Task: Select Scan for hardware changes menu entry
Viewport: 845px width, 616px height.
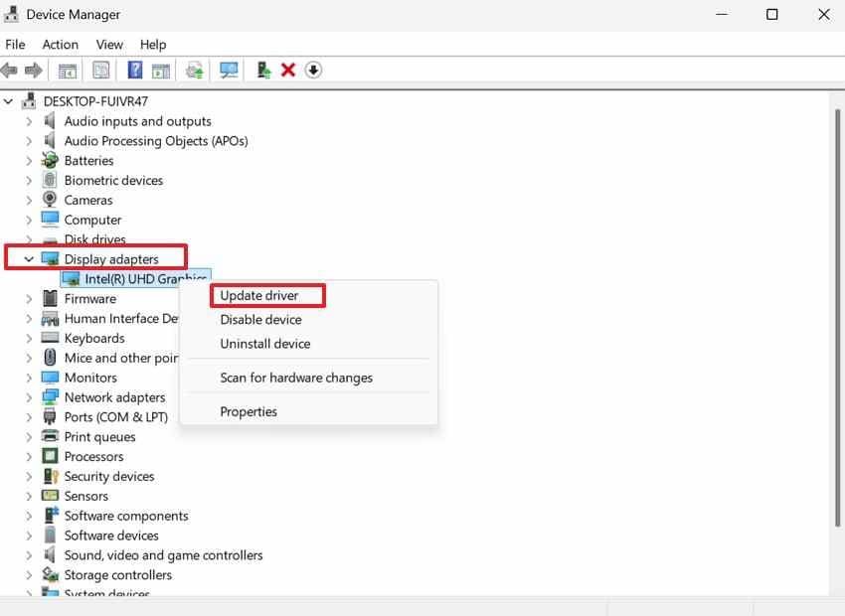Action: point(296,378)
